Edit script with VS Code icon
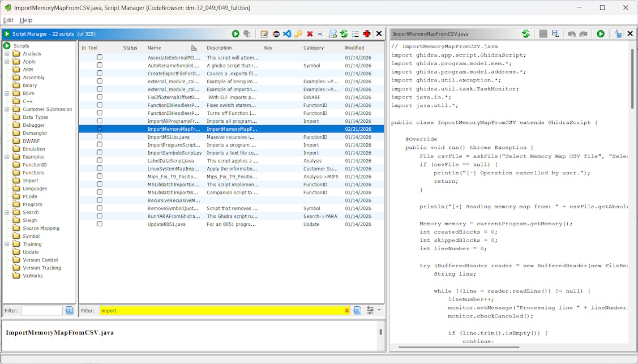638x364 pixels. [287, 34]
